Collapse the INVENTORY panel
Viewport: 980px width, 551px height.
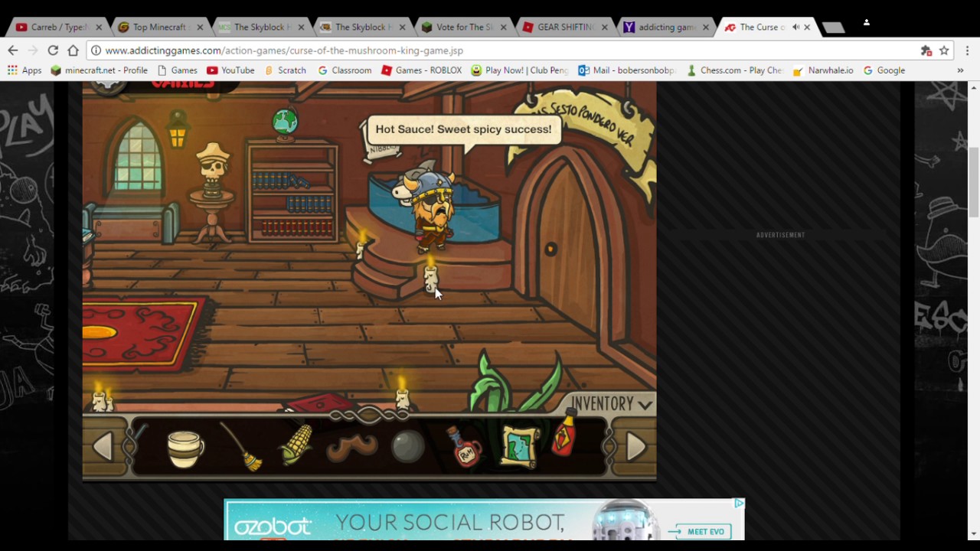(x=612, y=403)
